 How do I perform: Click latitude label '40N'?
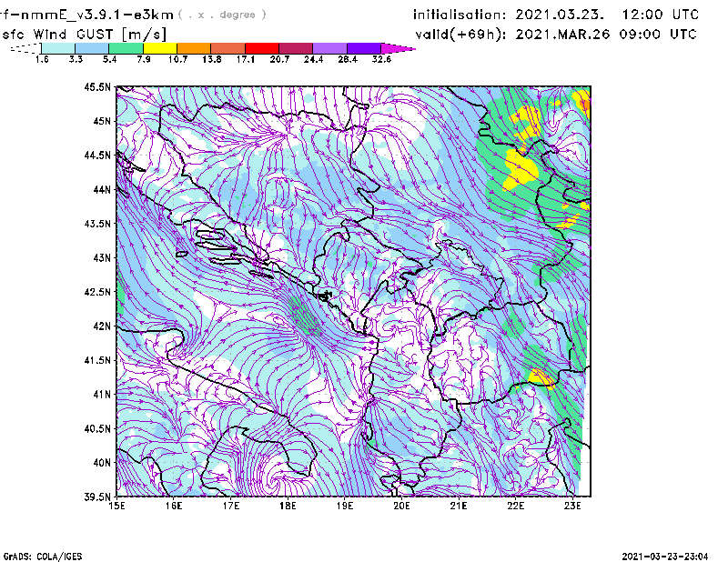tap(102, 463)
